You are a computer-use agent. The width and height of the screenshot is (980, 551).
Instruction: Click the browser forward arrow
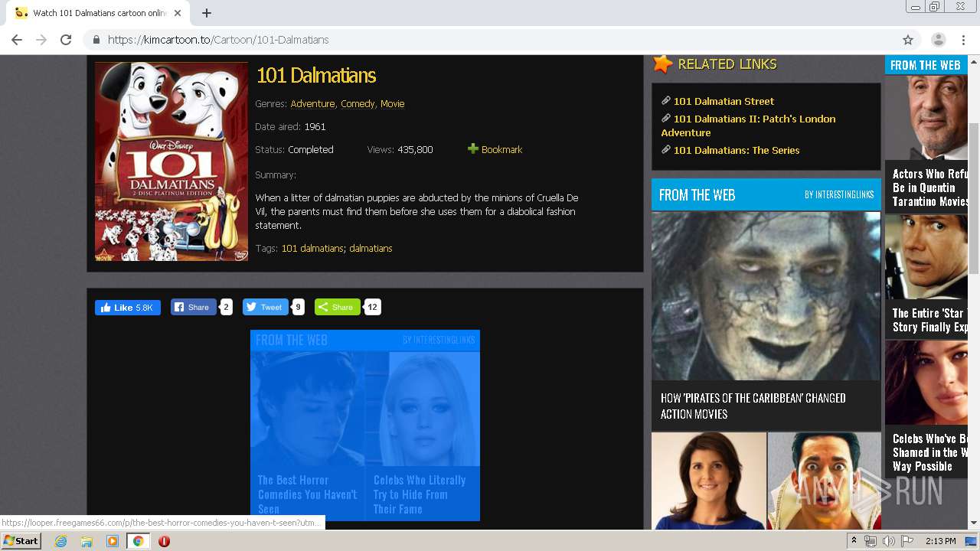pyautogui.click(x=41, y=40)
